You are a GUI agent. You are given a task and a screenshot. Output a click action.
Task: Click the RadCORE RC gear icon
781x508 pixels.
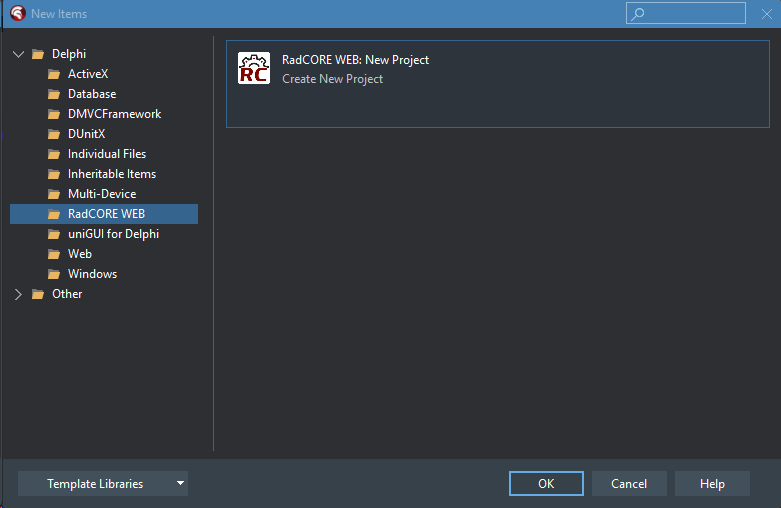click(x=254, y=69)
